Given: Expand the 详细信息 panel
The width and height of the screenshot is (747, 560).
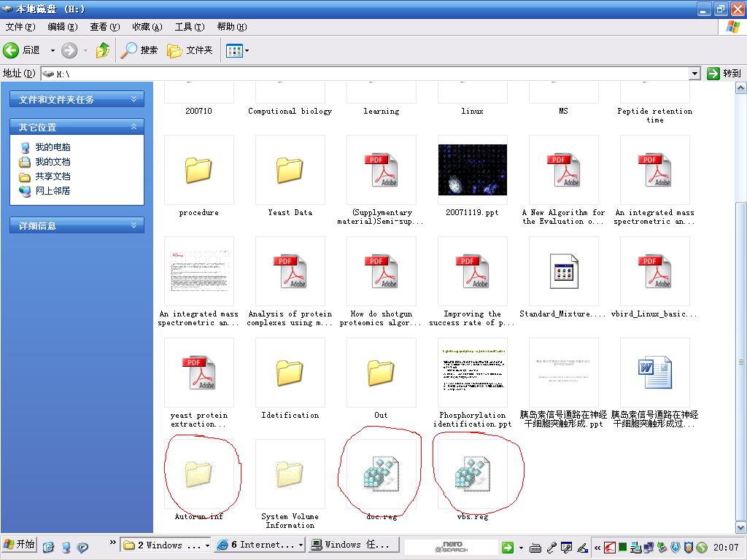Looking at the screenshot, I should [133, 226].
